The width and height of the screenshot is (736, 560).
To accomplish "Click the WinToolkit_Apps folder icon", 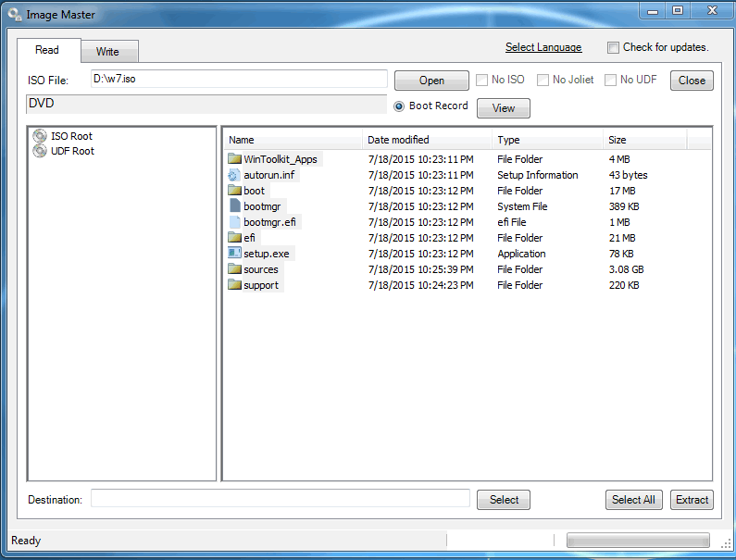I will 234,159.
